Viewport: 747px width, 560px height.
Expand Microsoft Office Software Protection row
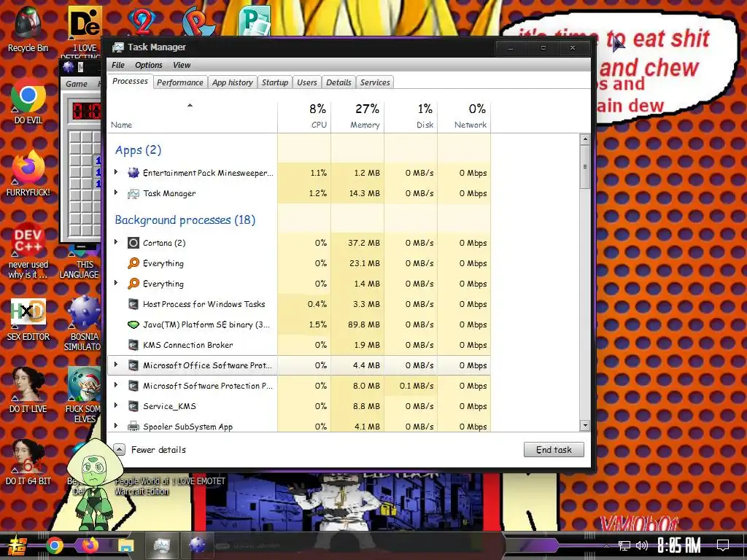tap(116, 365)
